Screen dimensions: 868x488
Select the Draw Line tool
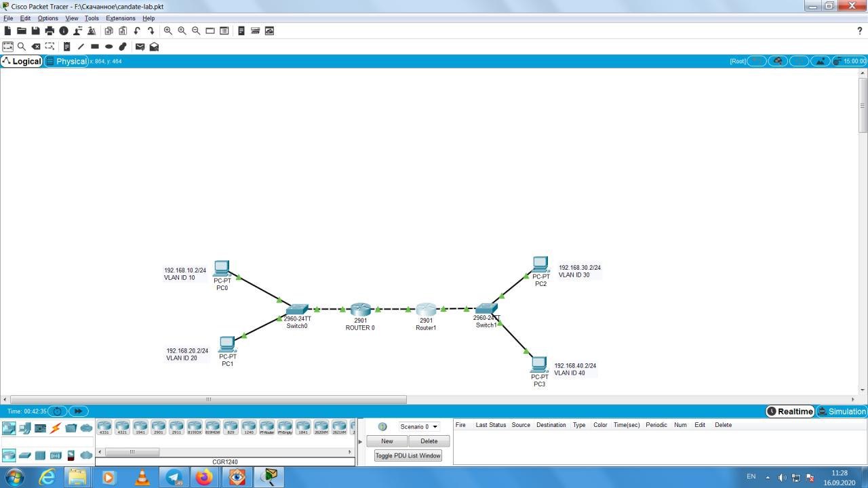(81, 47)
